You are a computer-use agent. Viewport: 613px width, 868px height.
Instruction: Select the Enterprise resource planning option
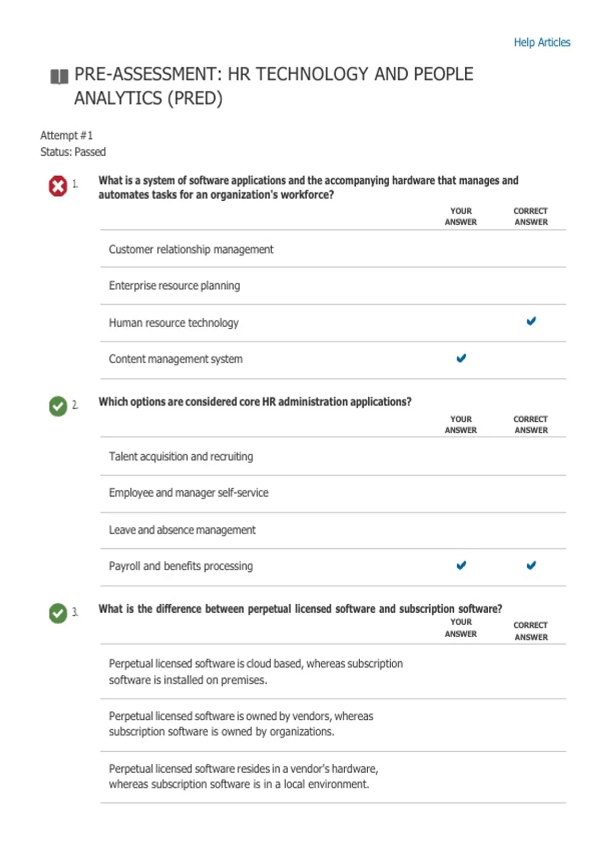(333, 286)
